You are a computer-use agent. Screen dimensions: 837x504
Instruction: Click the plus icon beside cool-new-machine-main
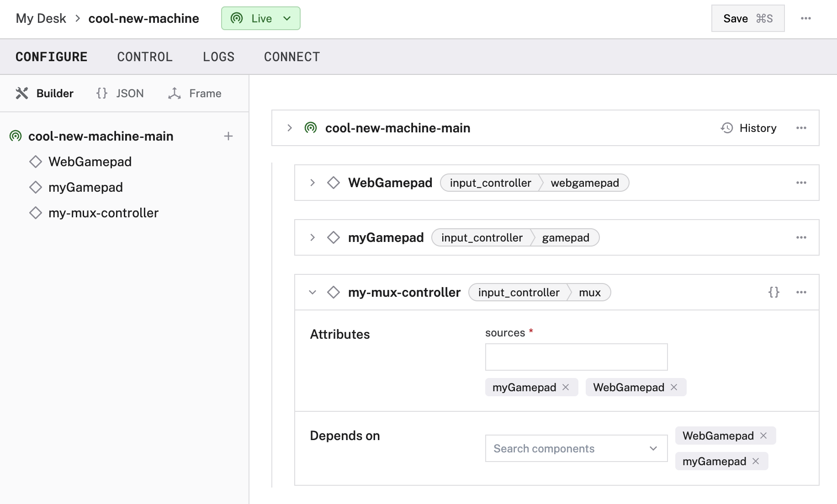[x=228, y=136]
